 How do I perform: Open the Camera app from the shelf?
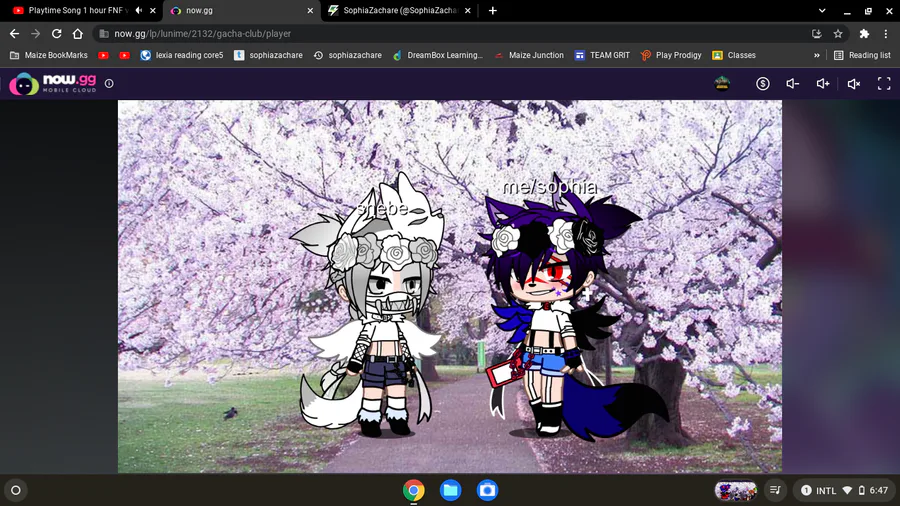click(x=487, y=490)
